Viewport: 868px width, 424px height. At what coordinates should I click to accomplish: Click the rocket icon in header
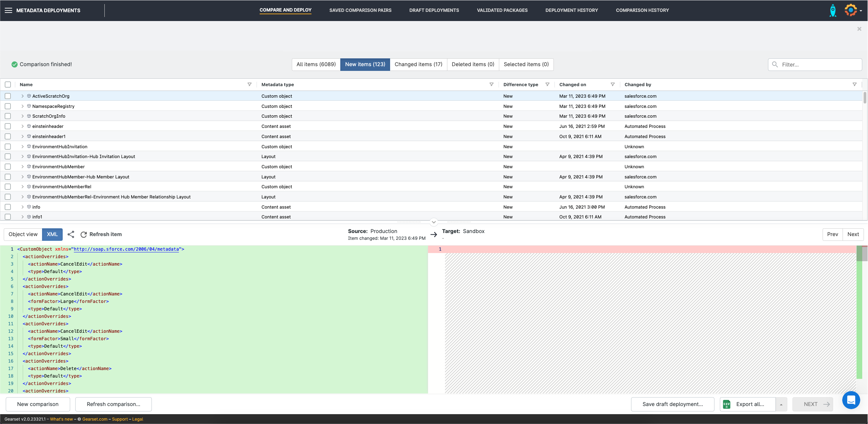click(x=833, y=11)
